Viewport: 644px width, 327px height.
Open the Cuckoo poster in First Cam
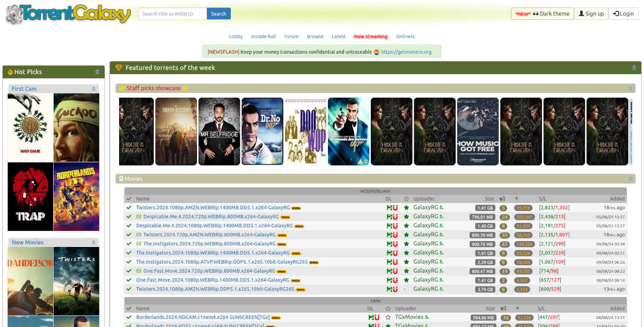[76, 128]
